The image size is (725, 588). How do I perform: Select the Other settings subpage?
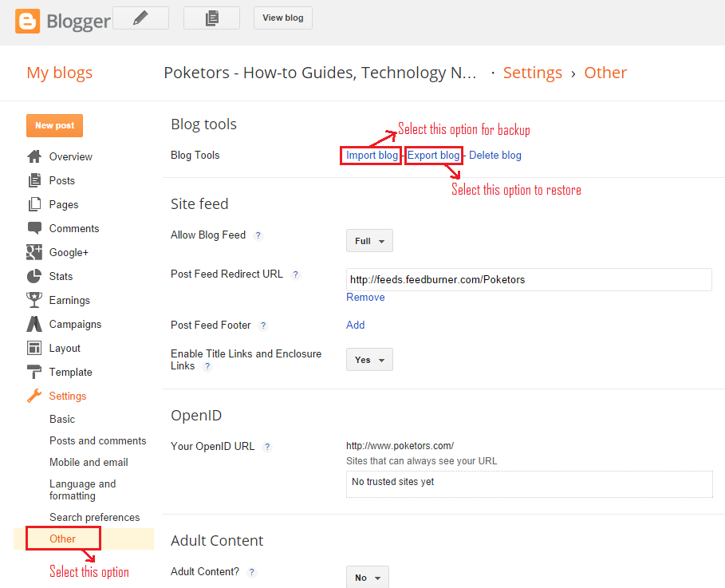point(62,539)
